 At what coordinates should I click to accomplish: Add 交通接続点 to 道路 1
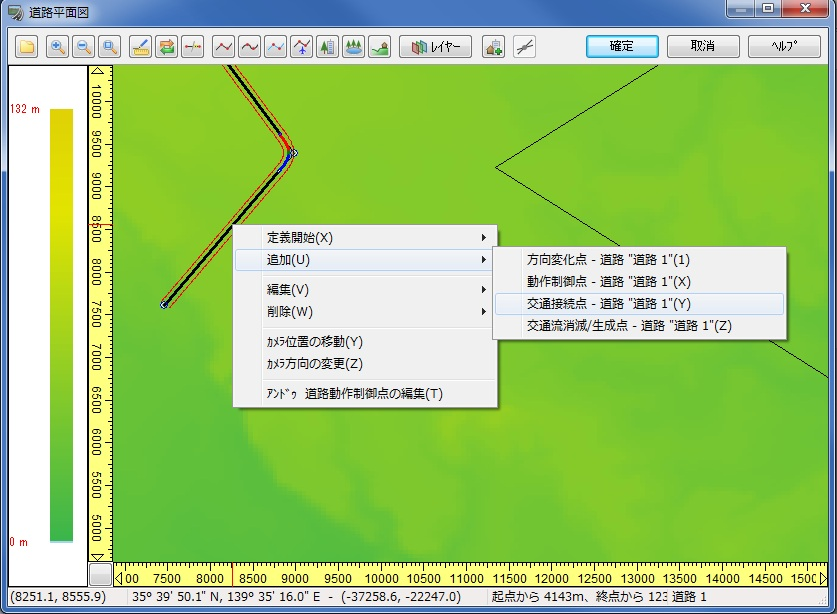tap(639, 304)
